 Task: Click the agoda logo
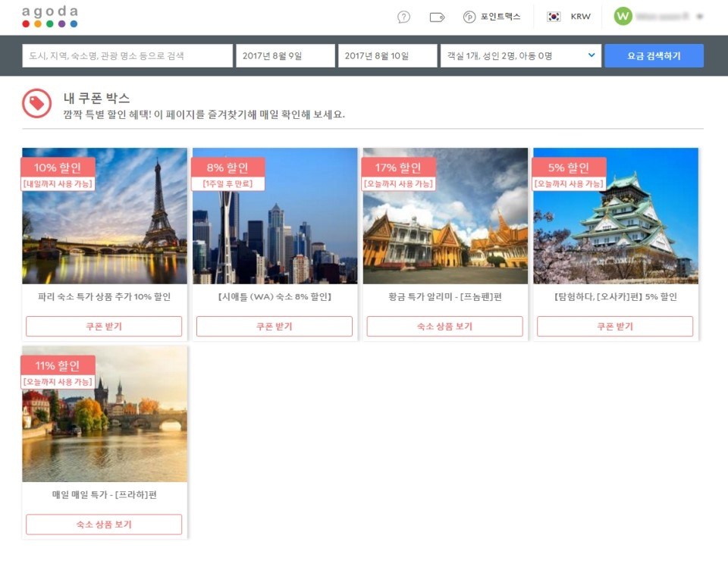click(x=50, y=17)
